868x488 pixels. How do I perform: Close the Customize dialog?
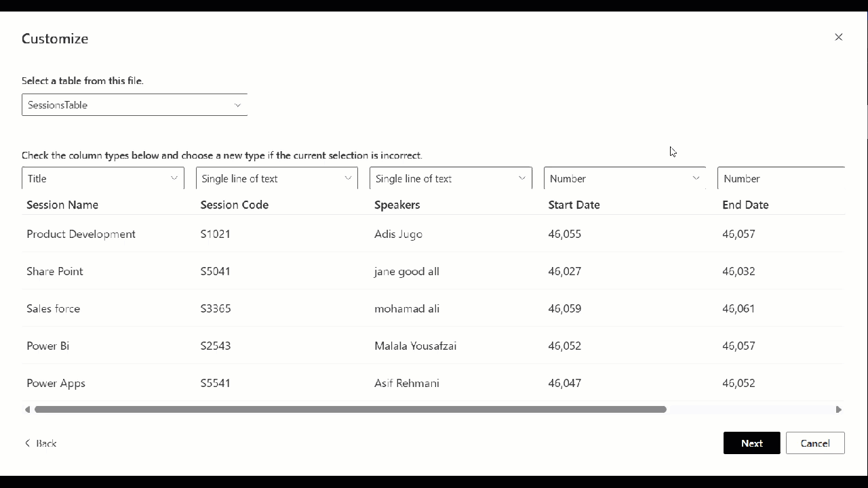839,37
